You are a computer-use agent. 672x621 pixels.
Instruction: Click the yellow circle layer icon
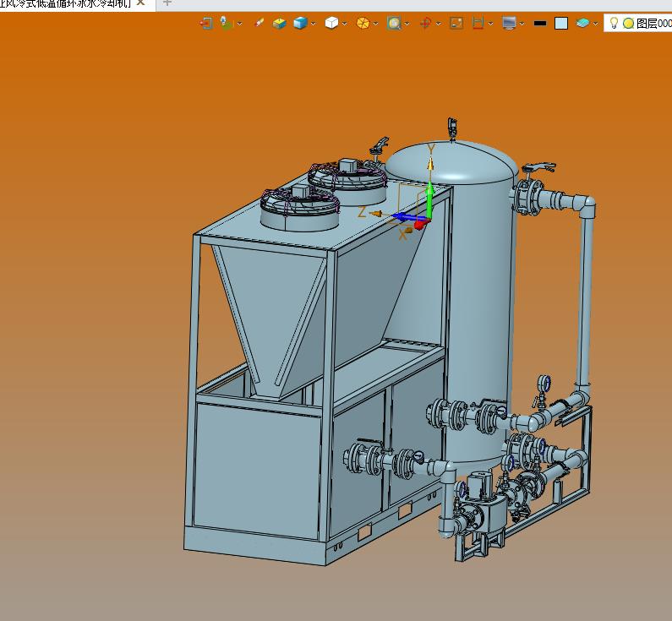pos(628,23)
